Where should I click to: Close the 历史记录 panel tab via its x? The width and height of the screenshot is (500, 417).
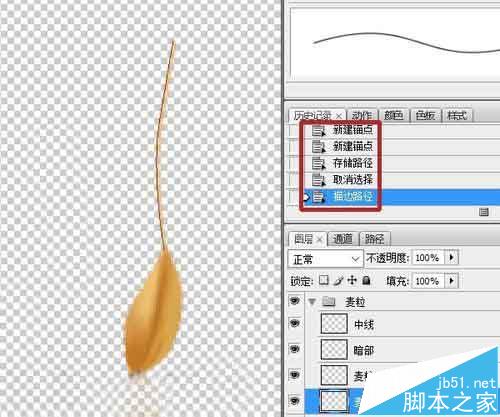click(x=339, y=116)
